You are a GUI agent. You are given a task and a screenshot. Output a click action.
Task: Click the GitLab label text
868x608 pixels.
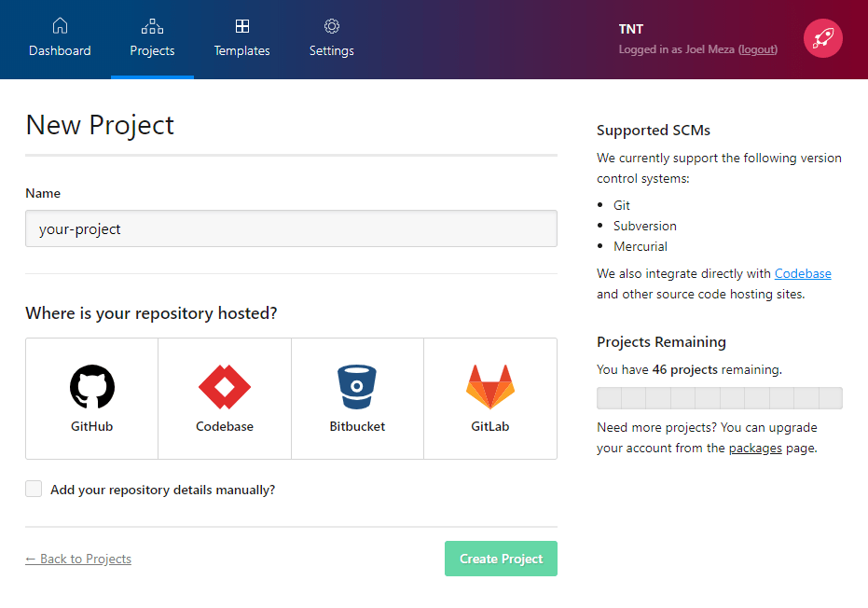click(x=489, y=426)
